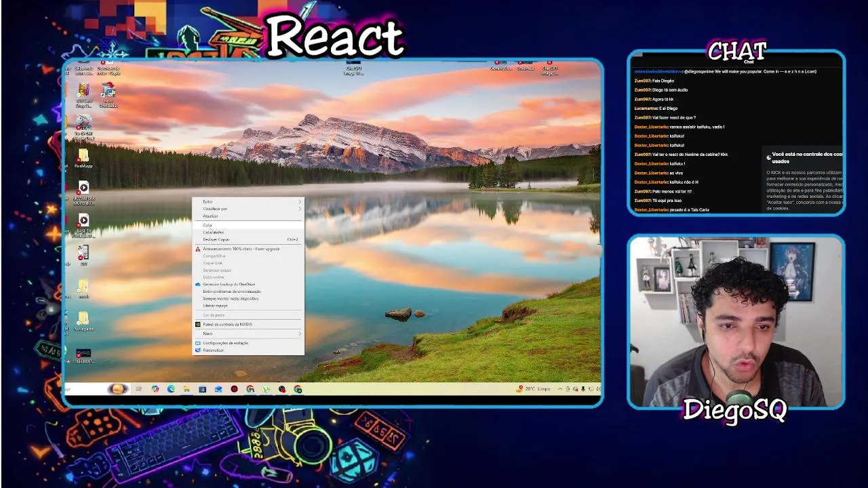
Task: Click the microphone tray icon
Action: coord(583,389)
